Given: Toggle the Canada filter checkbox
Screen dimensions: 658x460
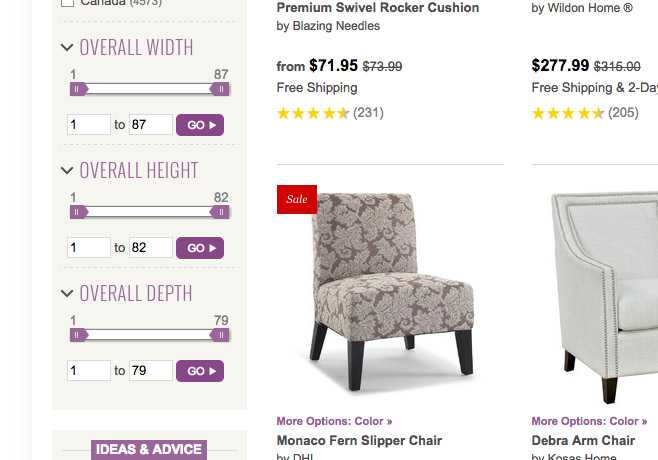Looking at the screenshot, I should click(x=67, y=3).
